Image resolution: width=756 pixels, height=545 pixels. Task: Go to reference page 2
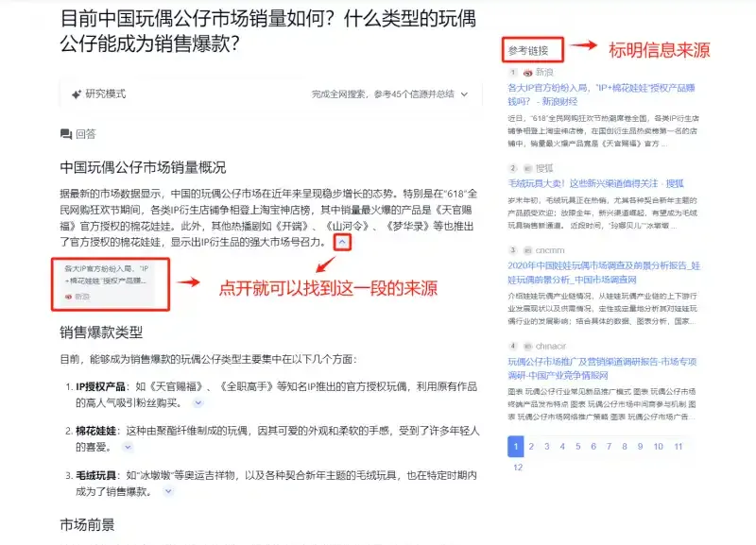click(531, 447)
